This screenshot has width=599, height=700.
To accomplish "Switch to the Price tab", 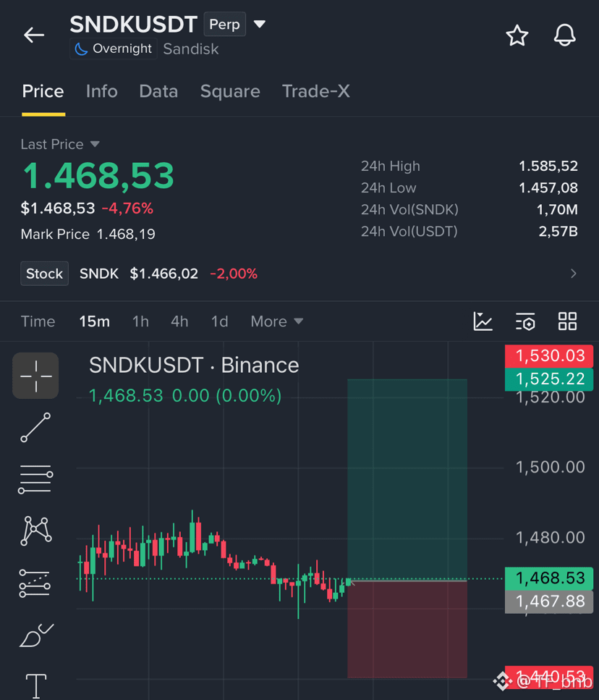I will coord(43,91).
